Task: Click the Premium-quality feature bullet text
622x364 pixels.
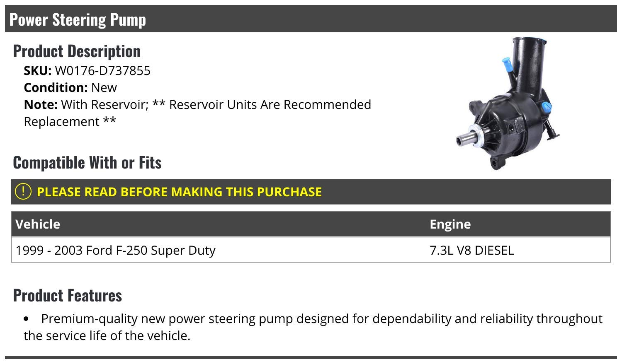Action: pyautogui.click(x=321, y=319)
